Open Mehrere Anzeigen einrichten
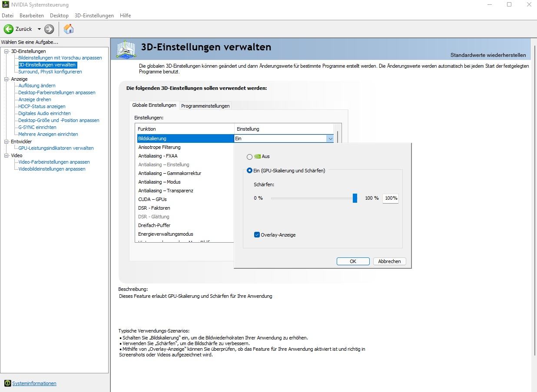Image resolution: width=537 pixels, height=392 pixels. pyautogui.click(x=48, y=134)
